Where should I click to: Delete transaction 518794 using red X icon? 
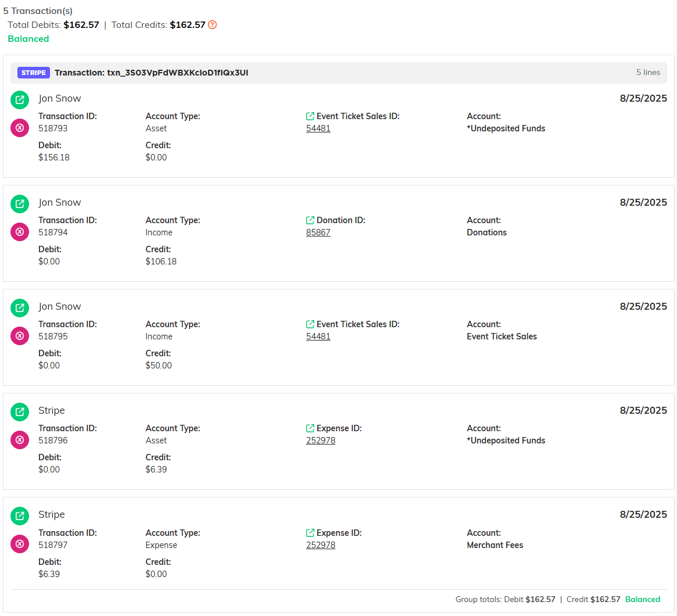(x=19, y=232)
